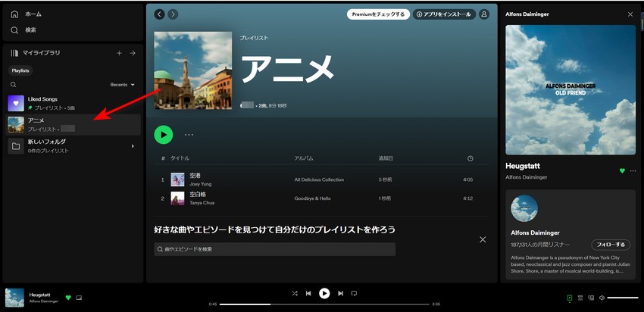Click Alfons Daiminger under Heugstatt in panel

[526, 177]
